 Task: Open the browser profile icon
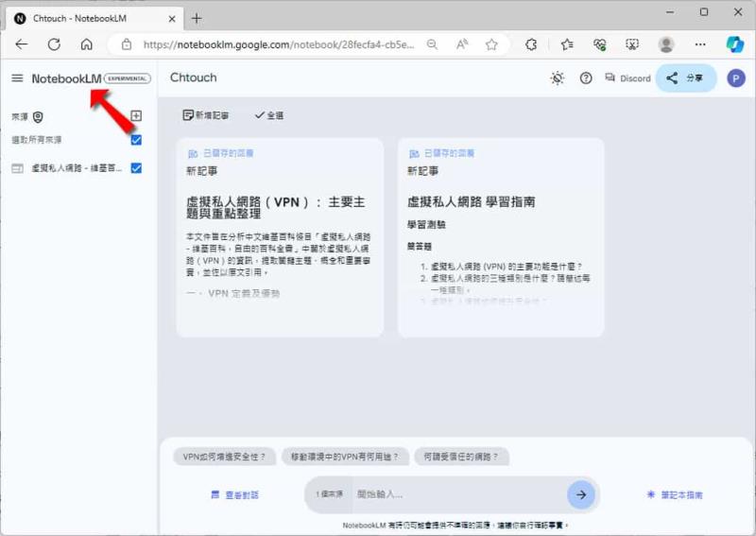click(666, 44)
